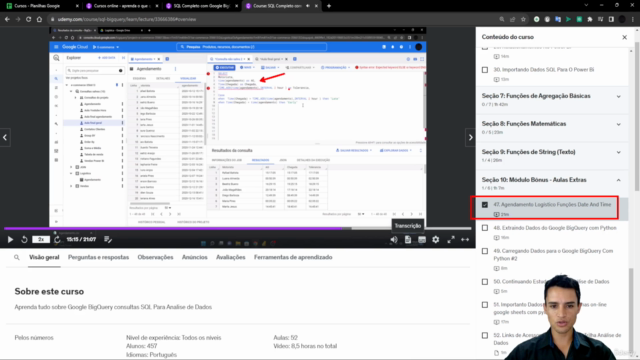Open lecture 48 Extraindo Dados do Google BigQuery
This screenshot has width=640, height=360.
point(555,228)
